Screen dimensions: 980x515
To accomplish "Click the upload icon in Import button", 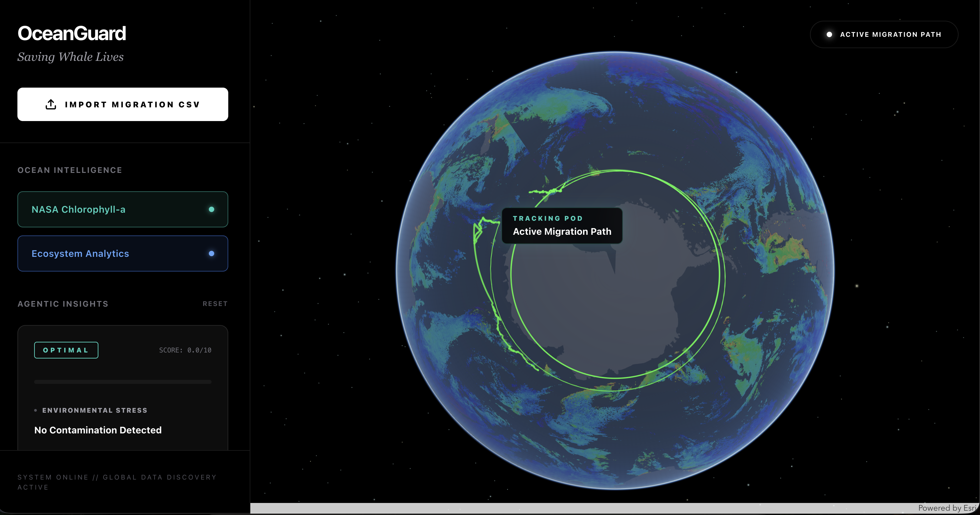I will pyautogui.click(x=51, y=105).
